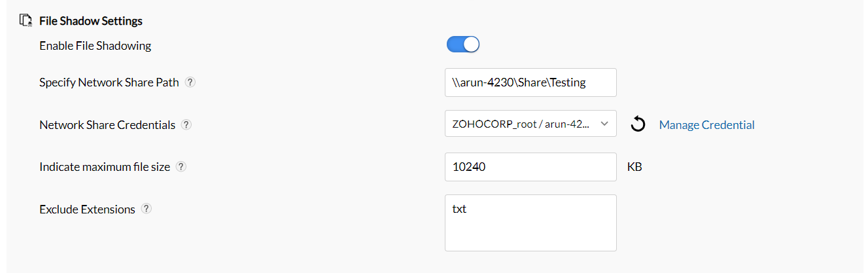Open help icon beside Specify Network Share Path
The height and width of the screenshot is (273, 868).
[190, 82]
